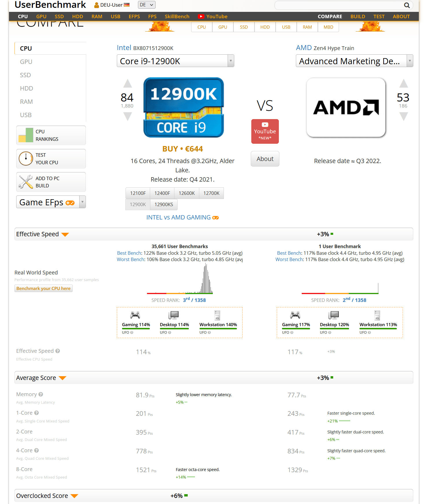Open the DE language dropdown
Viewport: 424px width, 504px height.
tap(147, 5)
